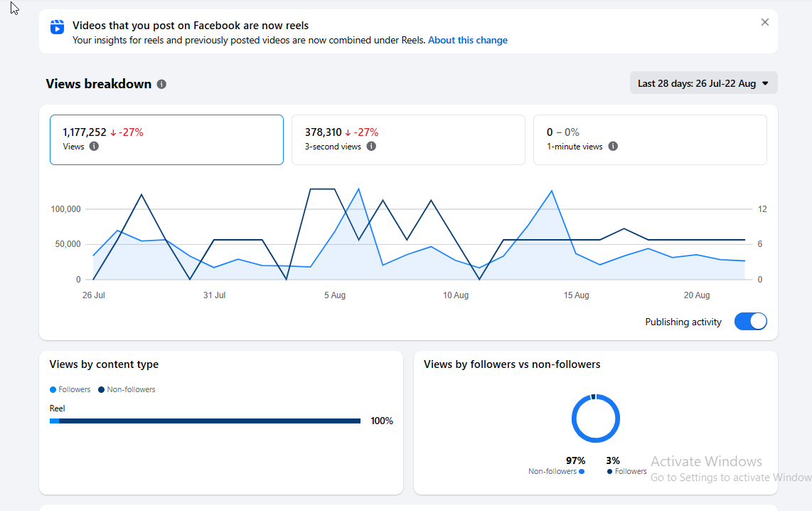
Task: Click the info icon beside Views breakdown
Action: tap(161, 84)
